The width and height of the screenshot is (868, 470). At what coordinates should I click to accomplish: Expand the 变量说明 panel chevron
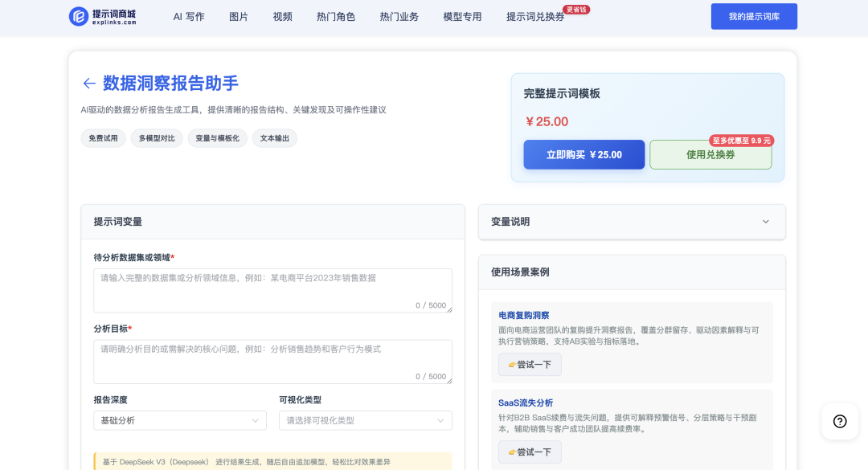[x=765, y=222]
